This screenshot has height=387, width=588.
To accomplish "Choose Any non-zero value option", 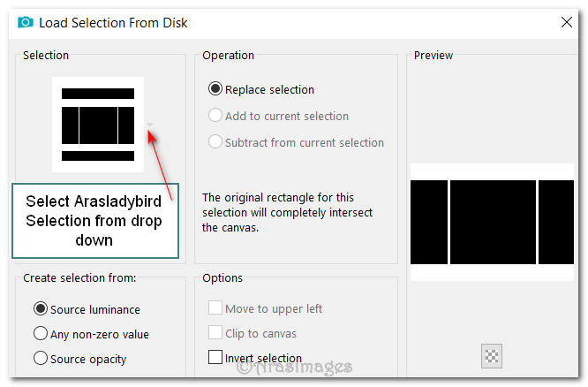I will coord(40,334).
